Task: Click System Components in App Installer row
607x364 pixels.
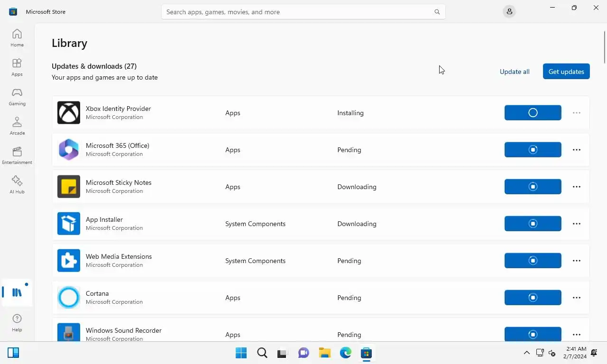Action: click(255, 224)
